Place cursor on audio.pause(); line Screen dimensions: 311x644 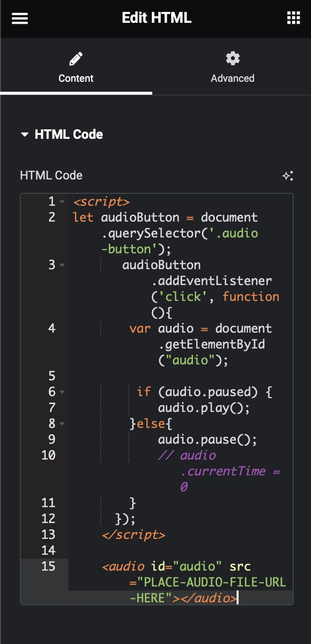(207, 439)
